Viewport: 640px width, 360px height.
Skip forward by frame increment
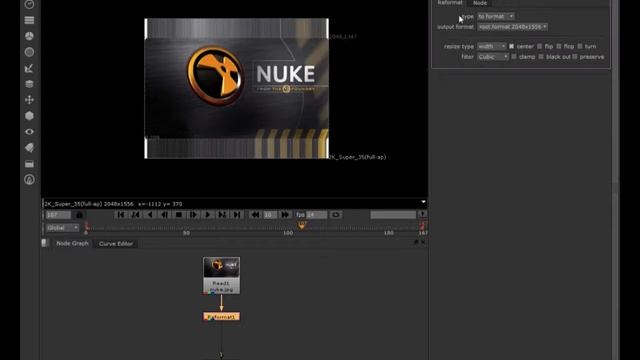285,215
